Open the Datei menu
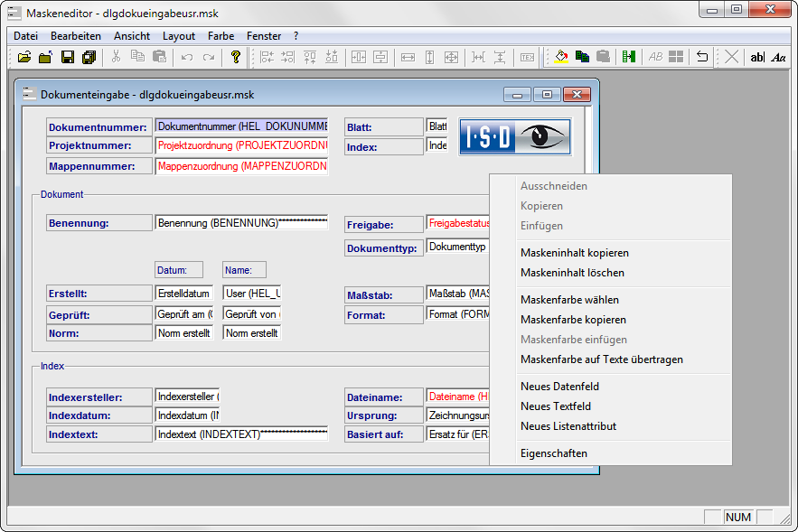Image resolution: width=798 pixels, height=532 pixels. (26, 36)
